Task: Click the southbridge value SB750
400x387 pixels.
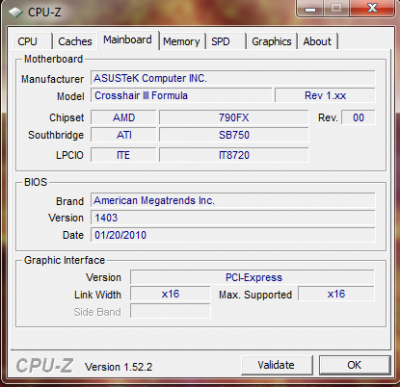Action: click(x=234, y=135)
